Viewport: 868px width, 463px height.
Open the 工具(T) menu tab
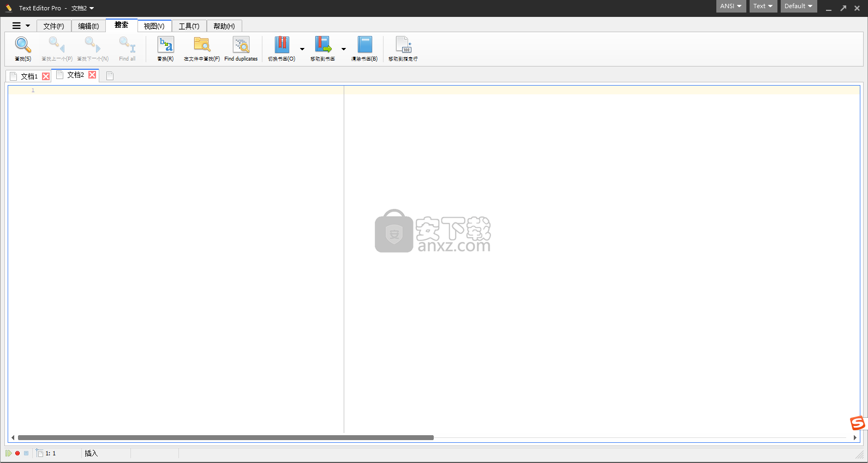tap(189, 26)
